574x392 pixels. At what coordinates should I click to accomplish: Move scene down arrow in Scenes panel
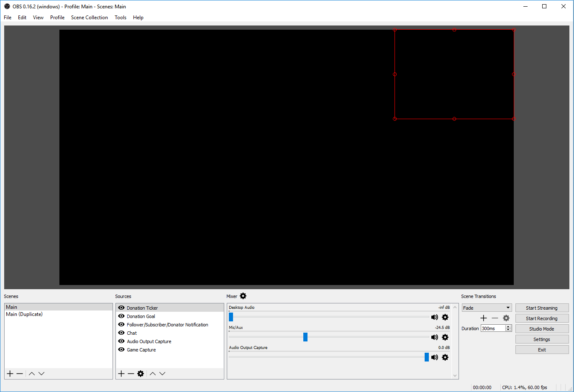click(41, 374)
